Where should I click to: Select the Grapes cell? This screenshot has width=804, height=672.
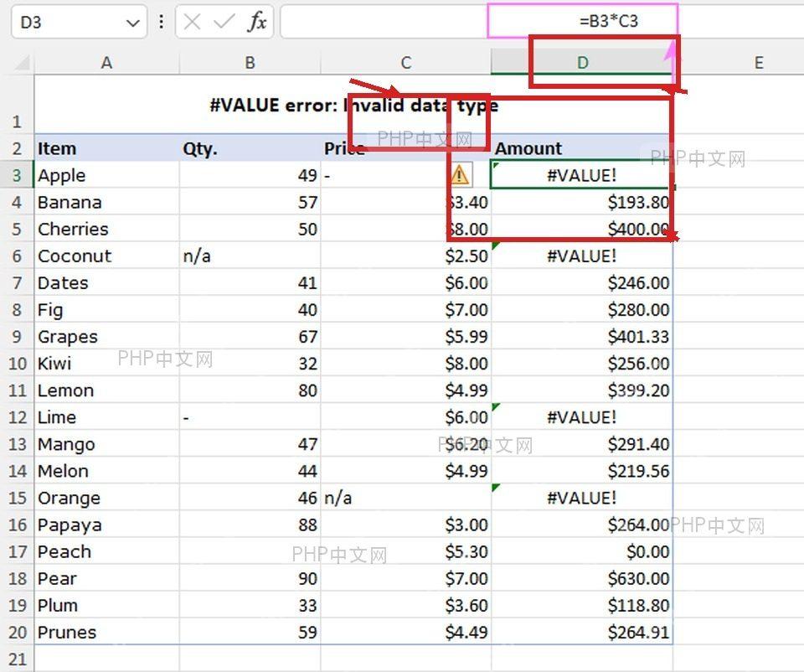point(106,337)
